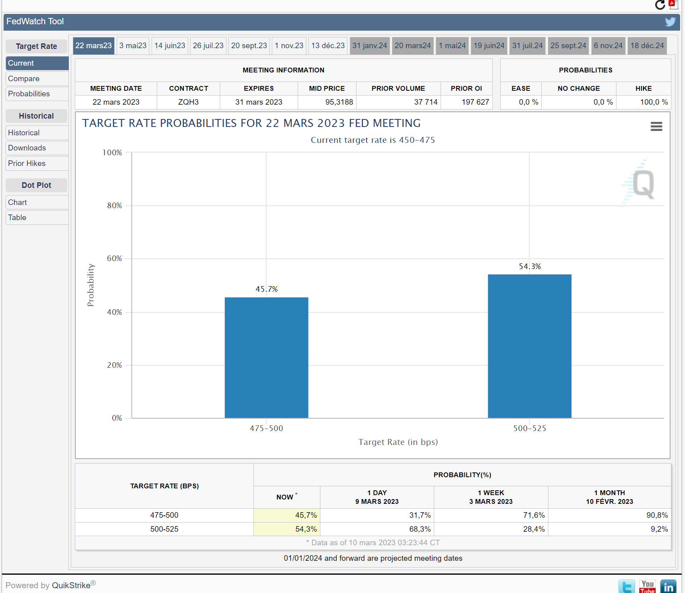Switch to the 31 juil.24 tab
This screenshot has height=593, width=700.
(x=528, y=46)
